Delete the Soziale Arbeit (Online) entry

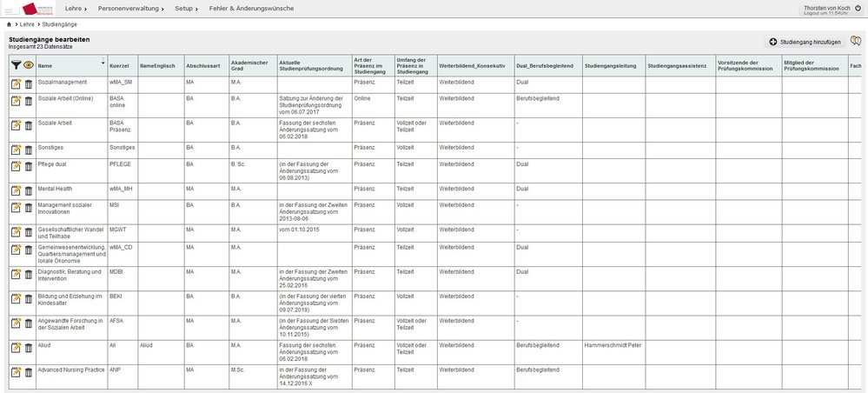(x=28, y=101)
